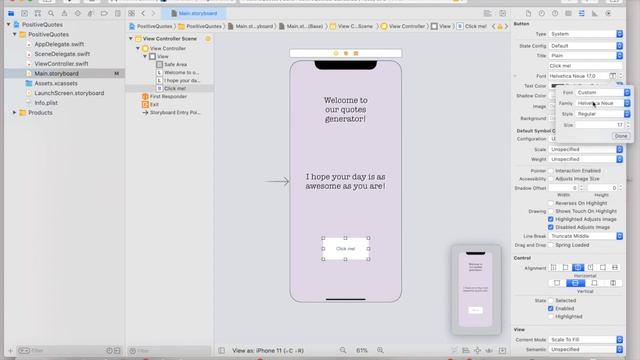This screenshot has height=360, width=640.
Task: Open the Symbol navigator
Action: tap(38, 13)
